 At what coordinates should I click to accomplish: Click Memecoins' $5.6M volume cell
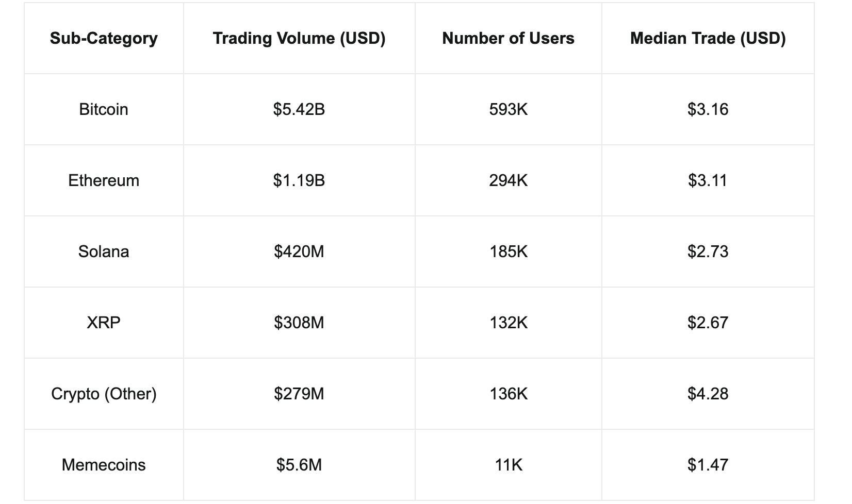(x=299, y=465)
